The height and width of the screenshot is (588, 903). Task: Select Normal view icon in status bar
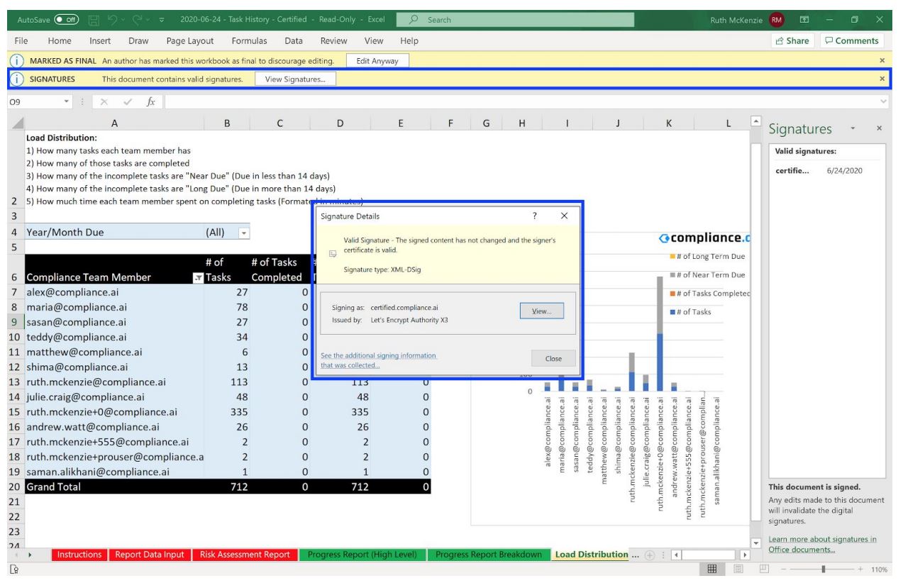[x=711, y=570]
